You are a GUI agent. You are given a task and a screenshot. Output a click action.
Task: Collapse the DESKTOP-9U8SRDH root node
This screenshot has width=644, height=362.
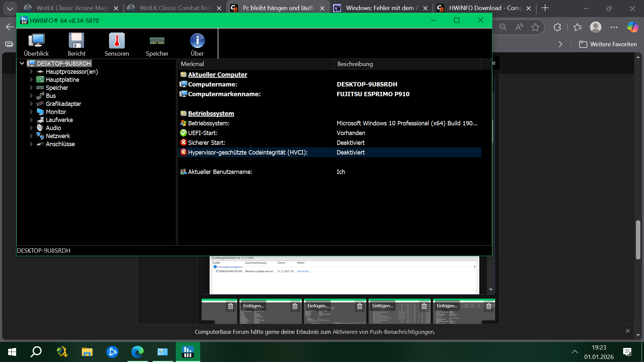pos(22,63)
